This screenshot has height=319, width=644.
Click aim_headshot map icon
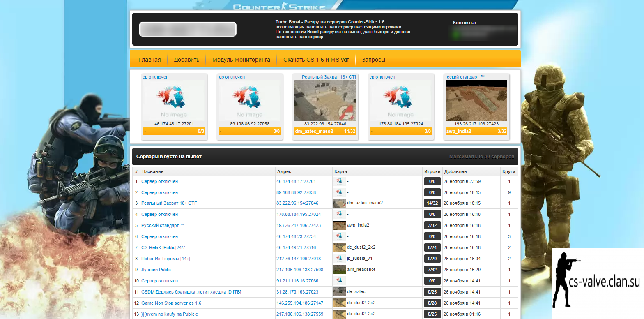(x=339, y=270)
